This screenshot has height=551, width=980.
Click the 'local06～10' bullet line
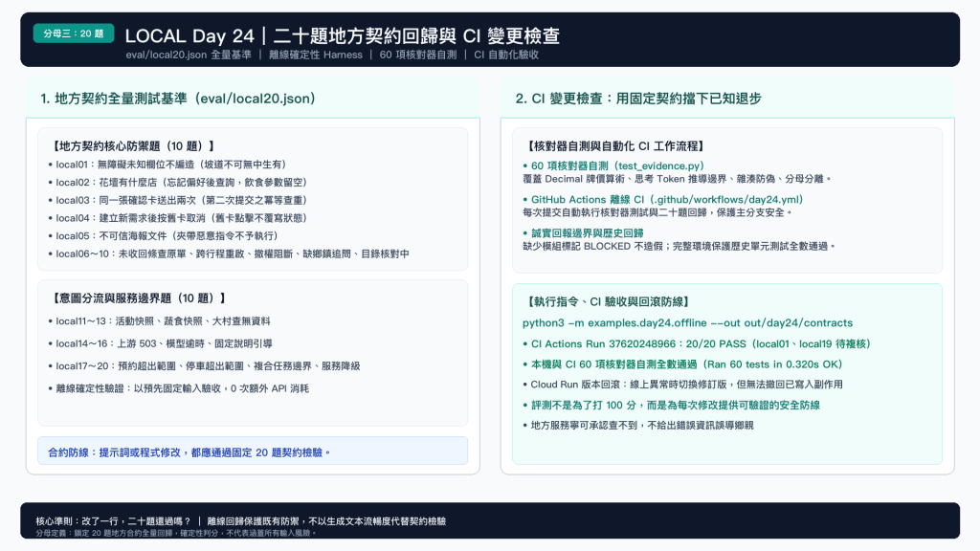(x=229, y=254)
